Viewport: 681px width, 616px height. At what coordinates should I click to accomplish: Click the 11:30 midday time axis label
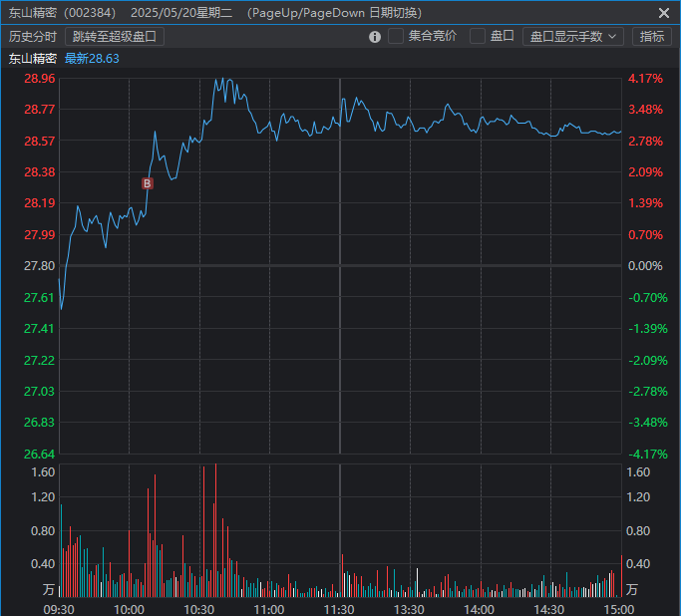[x=339, y=609]
